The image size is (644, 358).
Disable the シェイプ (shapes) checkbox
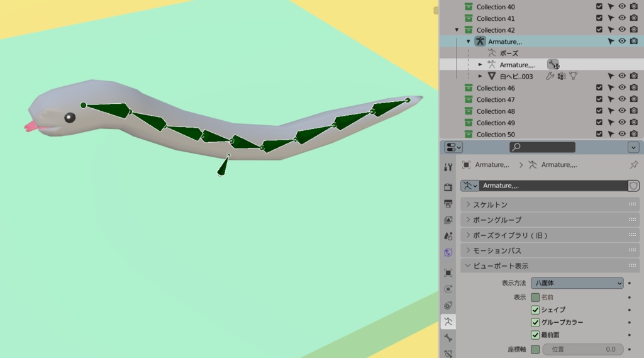[535, 310]
